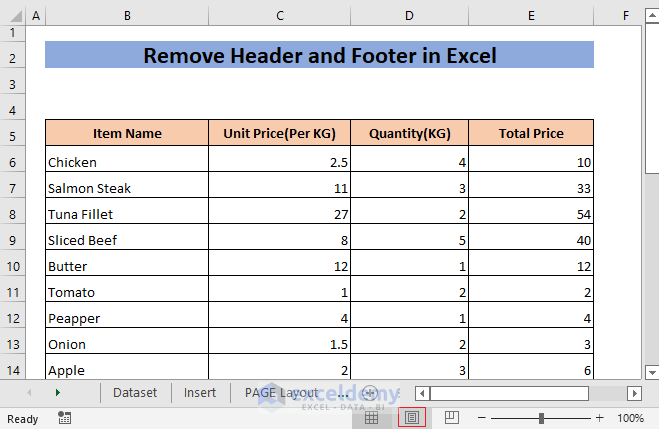Click the title 'Remove Header and Footer in Excel'
Image resolution: width=659 pixels, height=429 pixels.
tap(319, 55)
